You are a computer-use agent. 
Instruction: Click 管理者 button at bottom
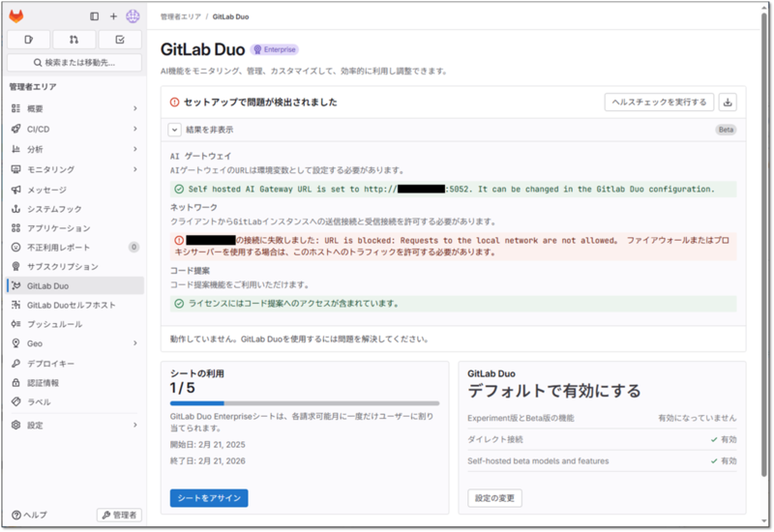119,515
